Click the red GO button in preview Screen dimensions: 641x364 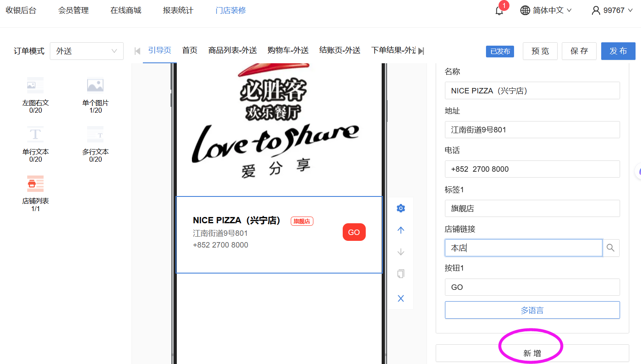pos(354,232)
